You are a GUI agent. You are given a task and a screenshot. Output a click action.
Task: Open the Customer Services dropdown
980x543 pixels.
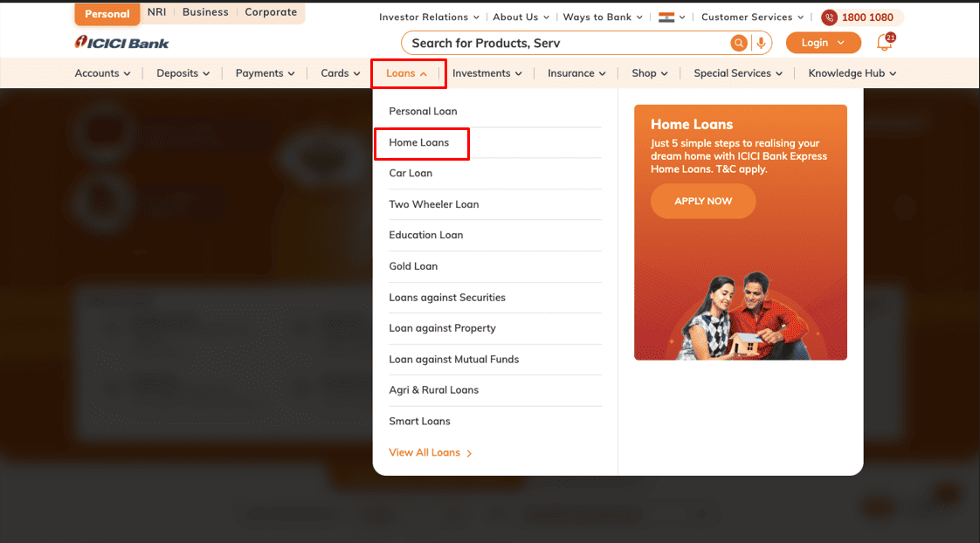(x=747, y=17)
